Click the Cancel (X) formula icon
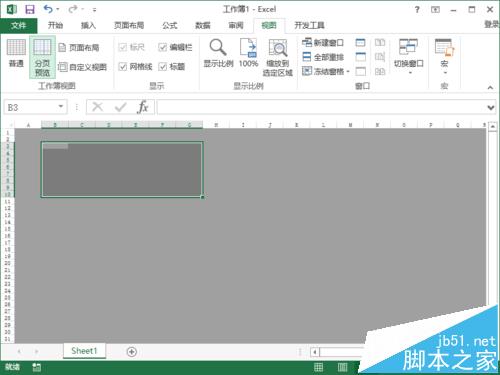This screenshot has width=500, height=375. pyautogui.click(x=97, y=107)
